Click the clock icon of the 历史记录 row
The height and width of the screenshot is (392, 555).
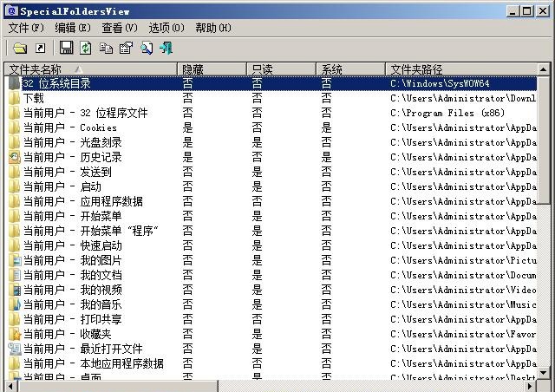[15, 157]
